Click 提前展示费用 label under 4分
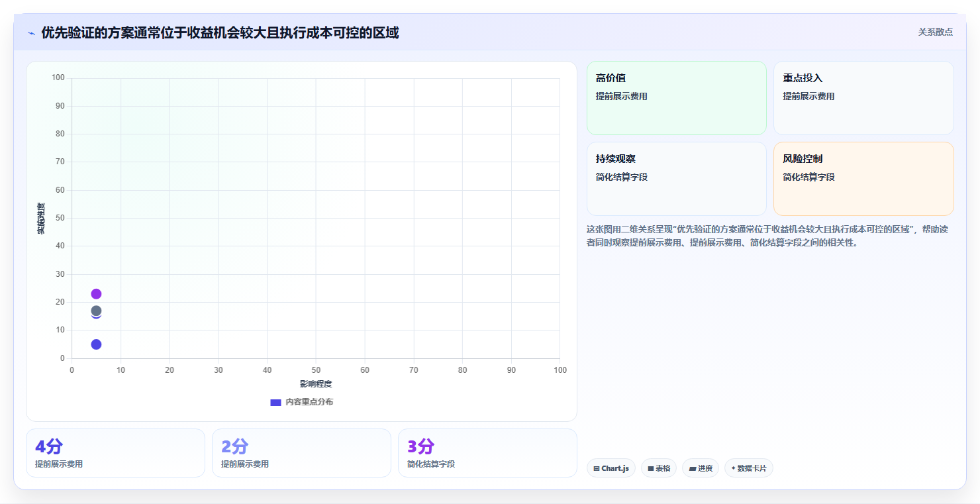This screenshot has width=980, height=504. [59, 464]
